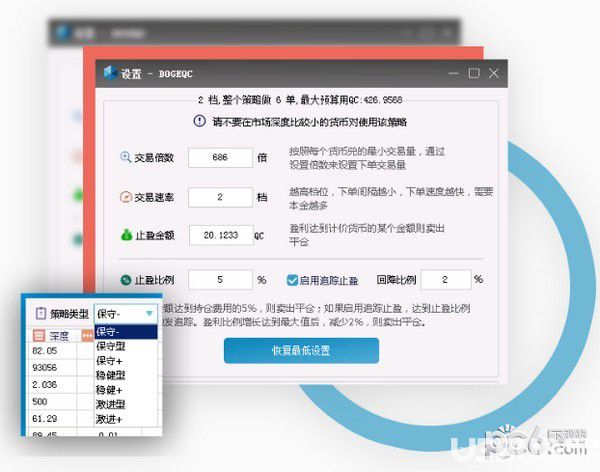Click the table cell 62.05
Viewport: 600px width, 472px height.
52,351
